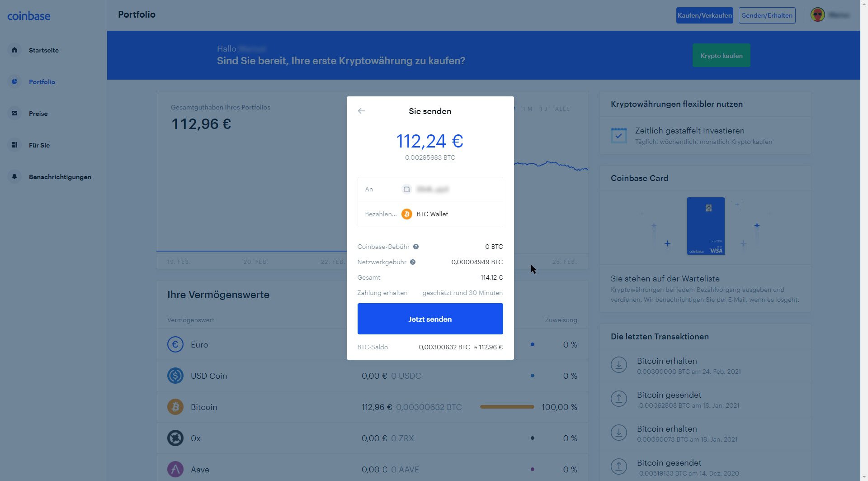Click the Bitcoin allocation bar
This screenshot has width=868, height=481.
507,407
